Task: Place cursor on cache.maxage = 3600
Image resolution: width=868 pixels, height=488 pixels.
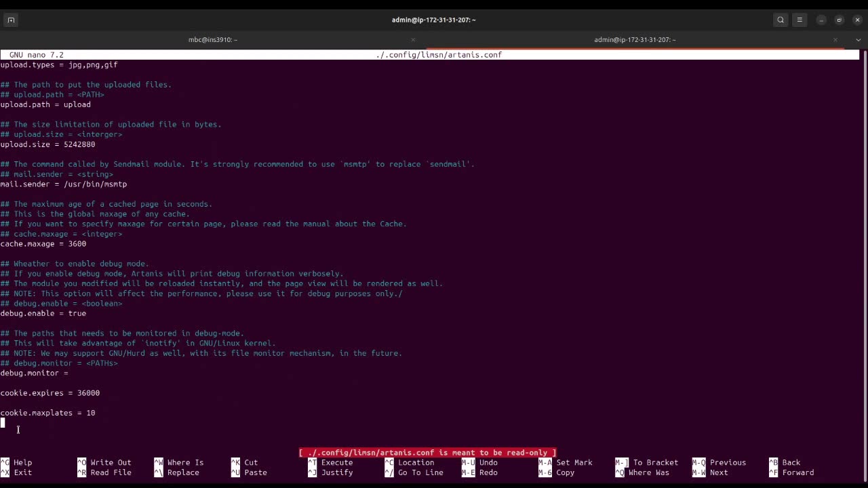Action: [43, 244]
